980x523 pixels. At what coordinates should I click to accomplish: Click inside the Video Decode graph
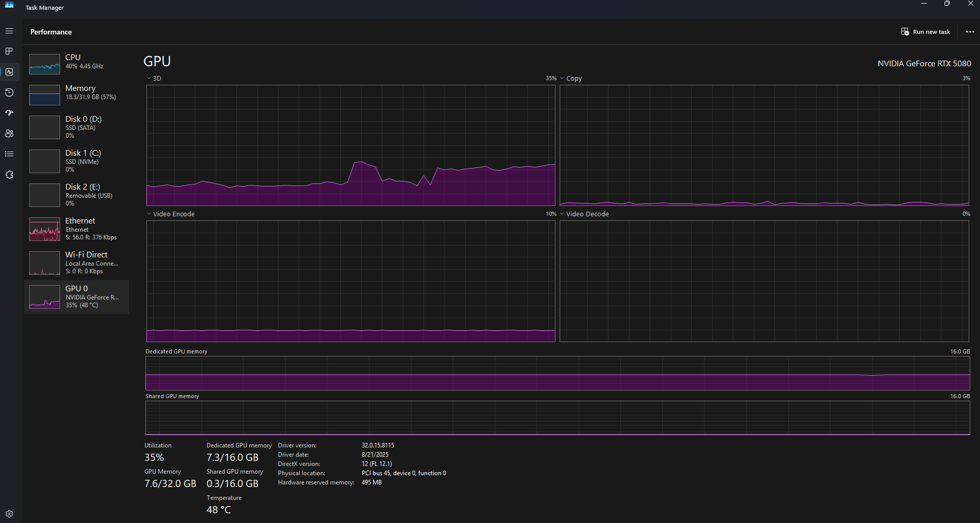click(764, 281)
